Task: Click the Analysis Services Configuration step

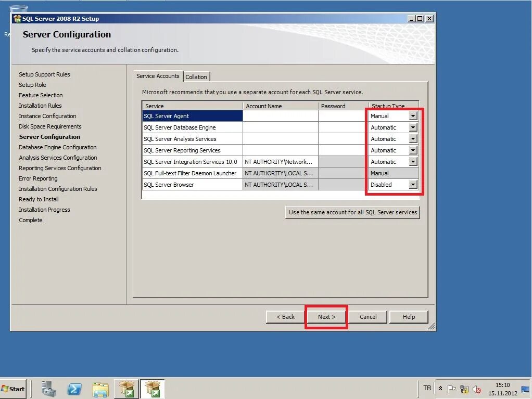Action: point(58,158)
